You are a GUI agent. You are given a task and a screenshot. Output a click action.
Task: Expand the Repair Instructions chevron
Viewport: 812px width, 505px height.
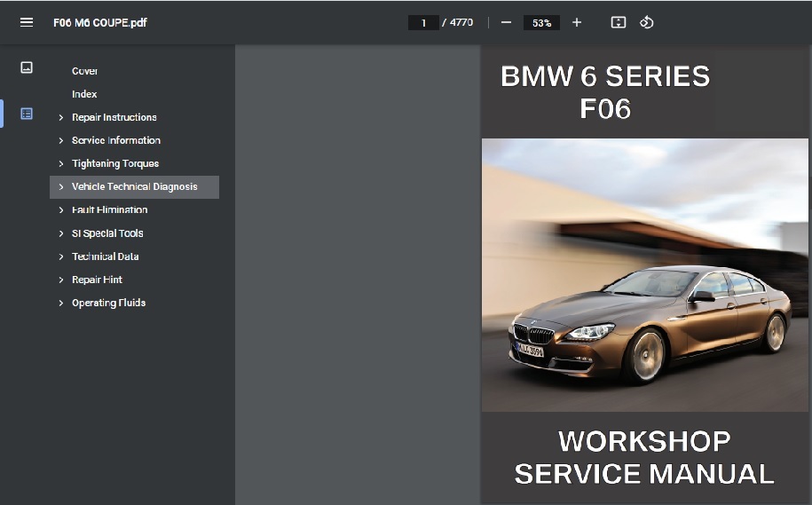coord(61,117)
